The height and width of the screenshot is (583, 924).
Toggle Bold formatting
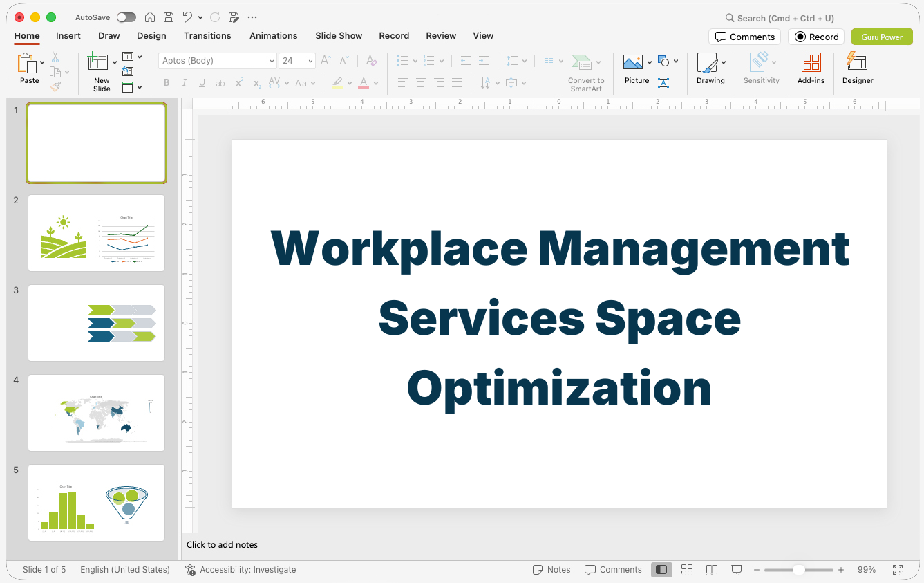(167, 83)
